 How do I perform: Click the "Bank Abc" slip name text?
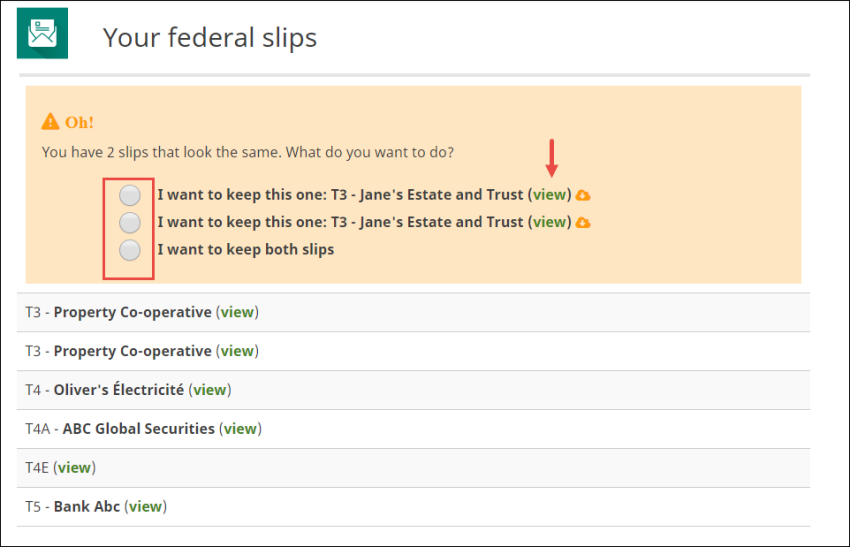pyautogui.click(x=87, y=506)
